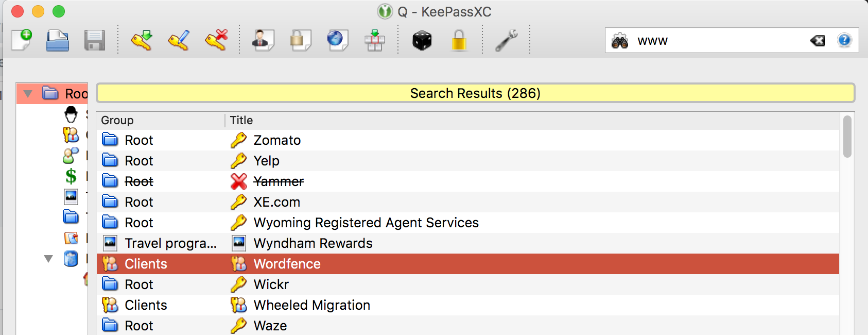Perform Auto-Type for the selected entry

[374, 40]
